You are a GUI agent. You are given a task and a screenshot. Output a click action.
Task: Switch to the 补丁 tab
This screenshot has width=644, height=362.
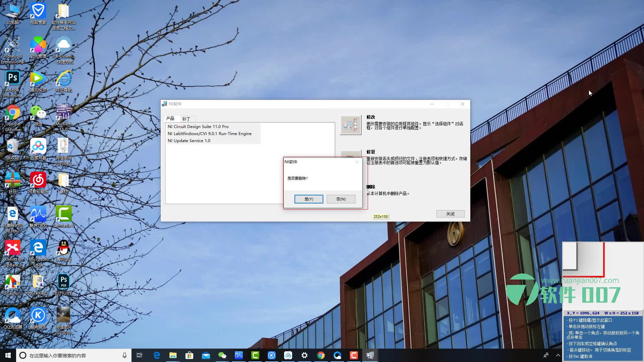(186, 119)
